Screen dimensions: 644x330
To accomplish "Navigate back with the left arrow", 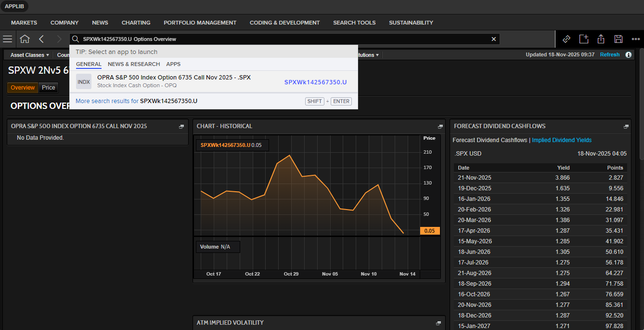I will 41,39.
